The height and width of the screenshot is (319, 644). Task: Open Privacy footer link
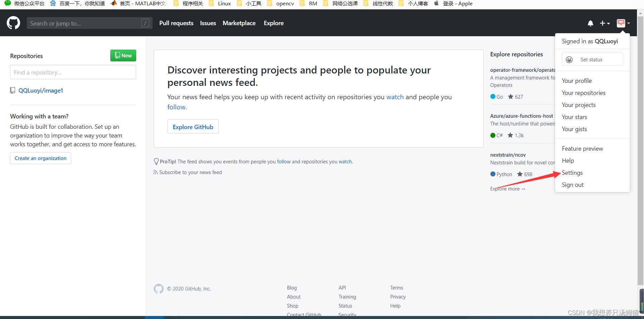(x=398, y=297)
